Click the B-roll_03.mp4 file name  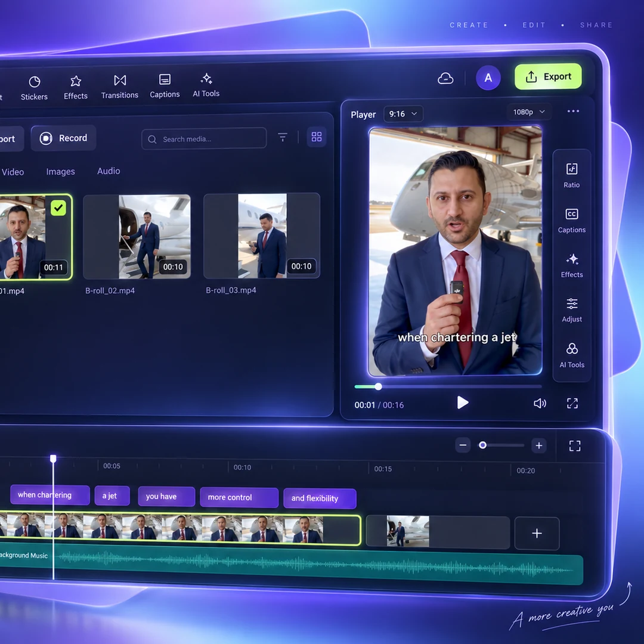click(x=231, y=290)
